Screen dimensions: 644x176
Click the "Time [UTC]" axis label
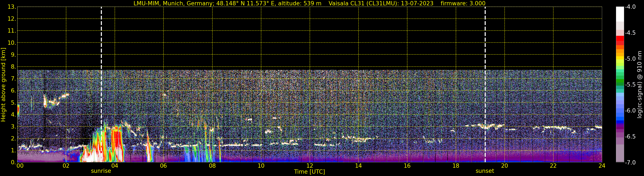point(310,172)
